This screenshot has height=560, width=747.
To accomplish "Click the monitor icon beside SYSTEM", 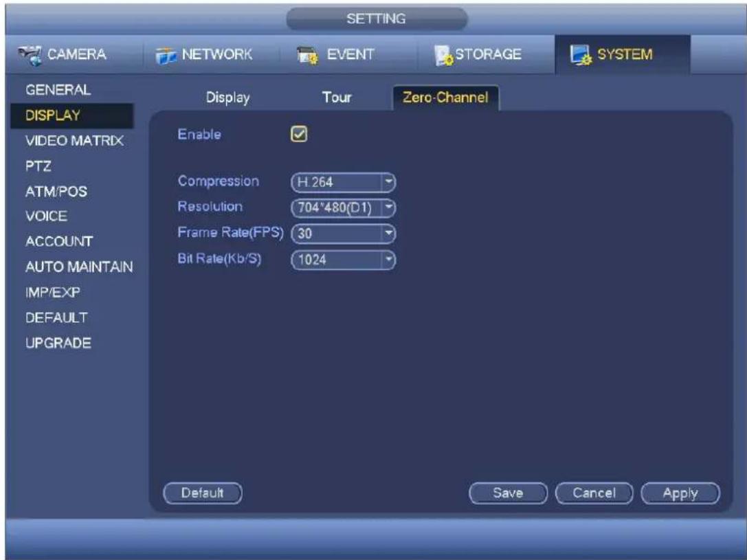I will pyautogui.click(x=581, y=55).
